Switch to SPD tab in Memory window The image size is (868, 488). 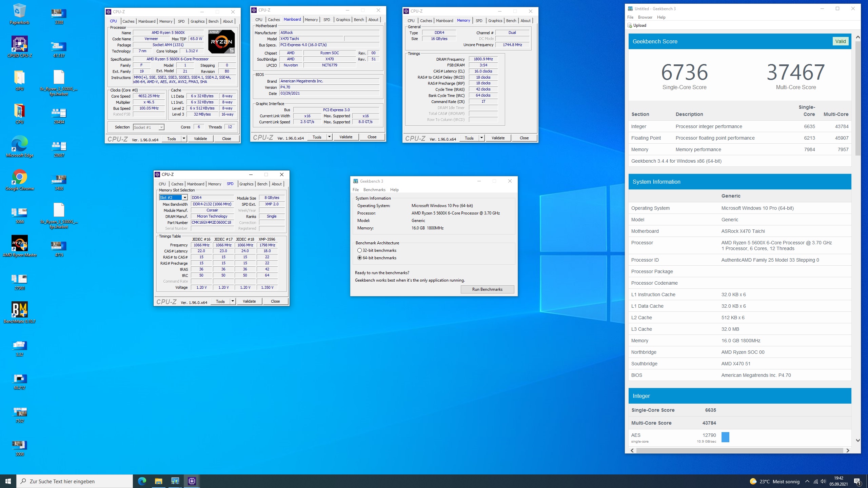tap(479, 21)
